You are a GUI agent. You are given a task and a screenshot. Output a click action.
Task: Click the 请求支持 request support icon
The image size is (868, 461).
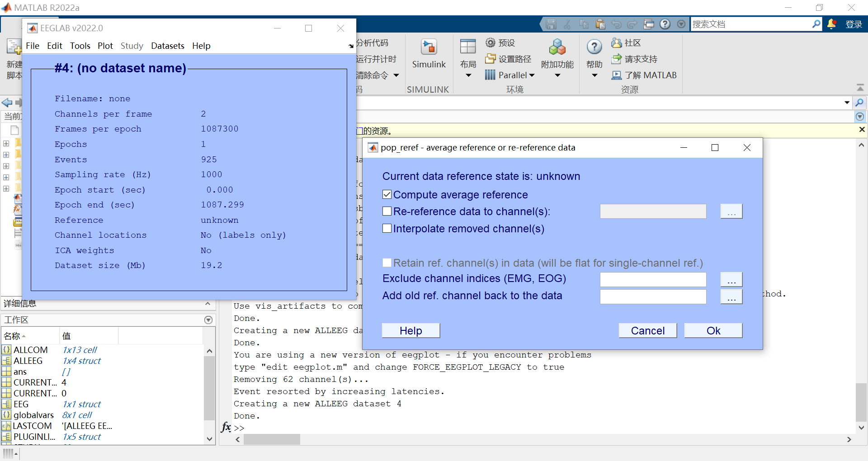617,59
